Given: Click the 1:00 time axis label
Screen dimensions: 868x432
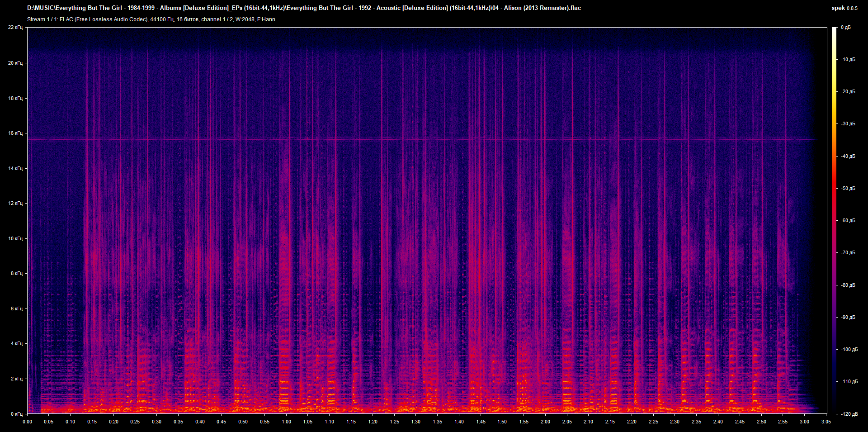Looking at the screenshot, I should click(286, 422).
